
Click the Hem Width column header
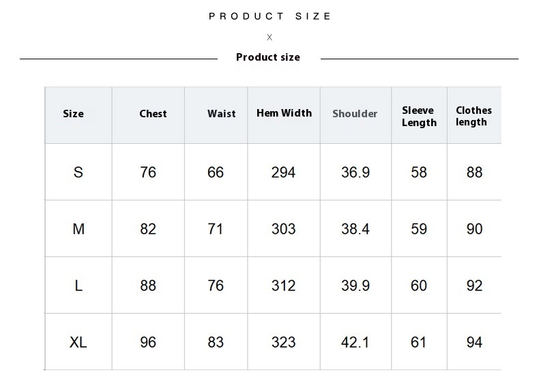click(285, 113)
